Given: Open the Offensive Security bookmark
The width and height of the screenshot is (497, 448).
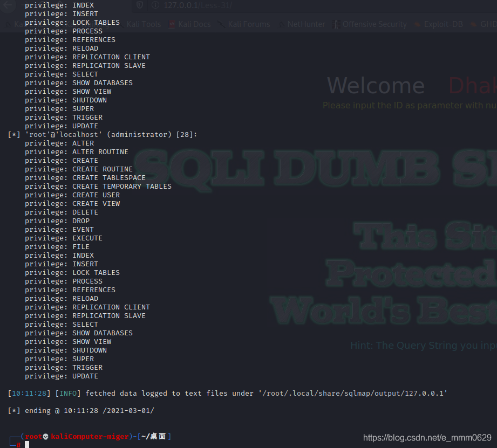Looking at the screenshot, I should point(370,24).
